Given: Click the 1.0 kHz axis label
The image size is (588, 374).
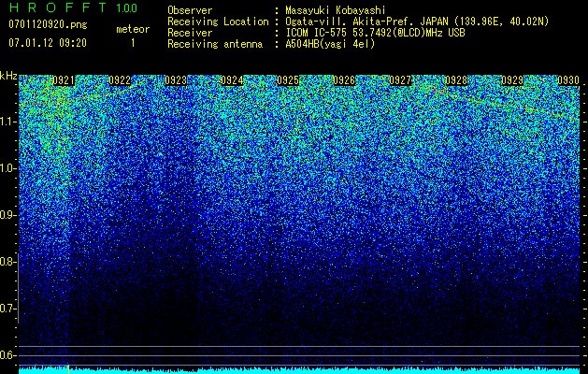Looking at the screenshot, I should [7, 168].
